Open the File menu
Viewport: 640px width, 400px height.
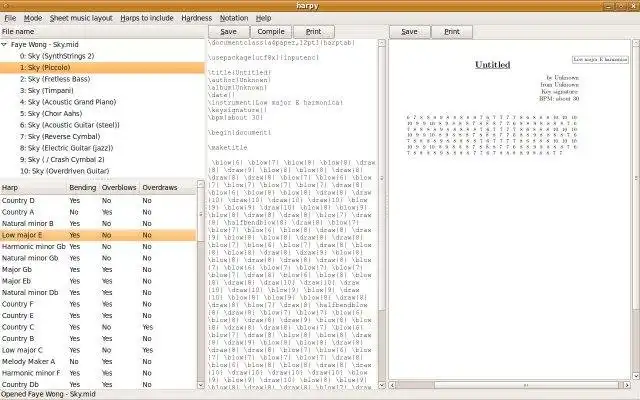(10, 18)
